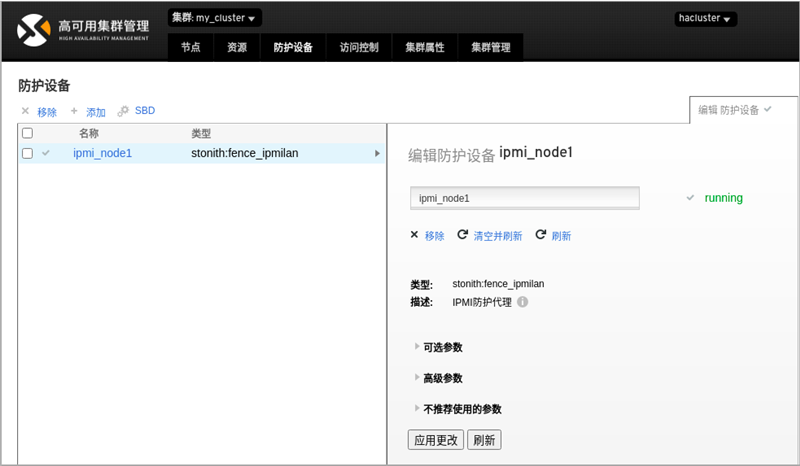This screenshot has width=800, height=466.
Task: Click the HA Management logo icon
Action: [34, 30]
